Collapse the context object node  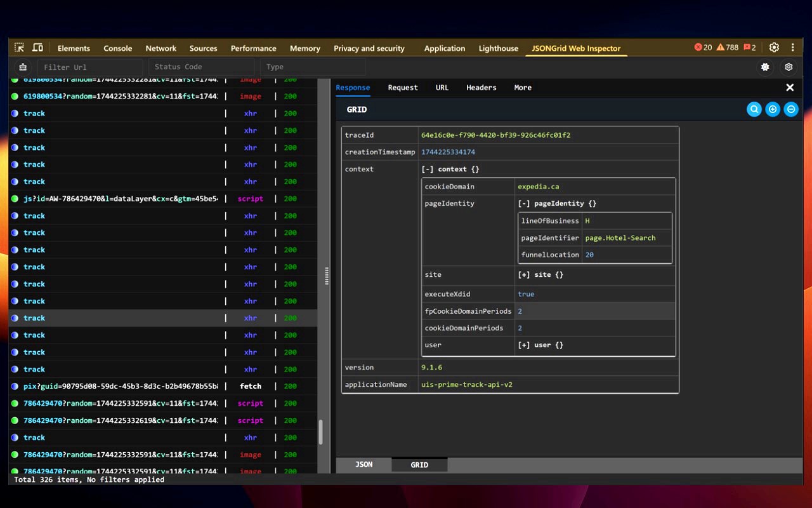coord(427,169)
